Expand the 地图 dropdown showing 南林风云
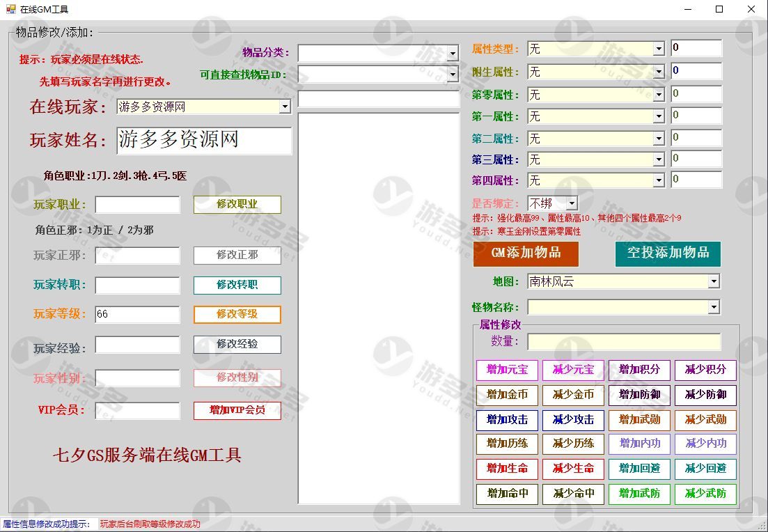 [713, 281]
